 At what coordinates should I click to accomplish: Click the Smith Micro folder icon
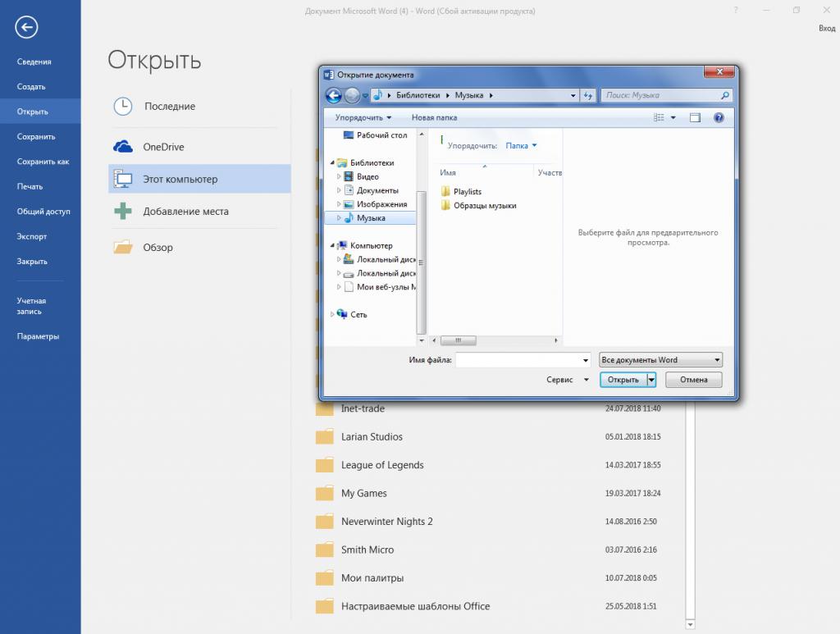(325, 550)
